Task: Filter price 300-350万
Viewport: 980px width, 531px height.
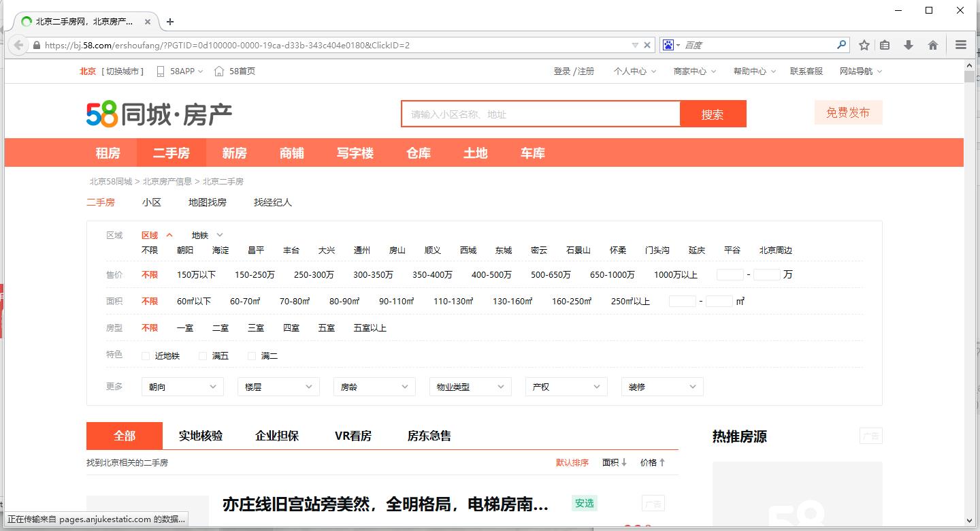Action: pos(373,274)
